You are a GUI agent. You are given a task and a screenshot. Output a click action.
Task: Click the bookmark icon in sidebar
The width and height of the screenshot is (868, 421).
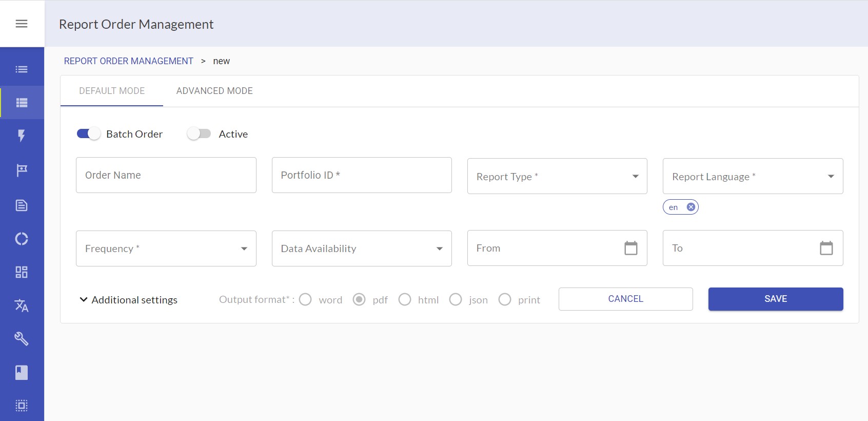[22, 372]
